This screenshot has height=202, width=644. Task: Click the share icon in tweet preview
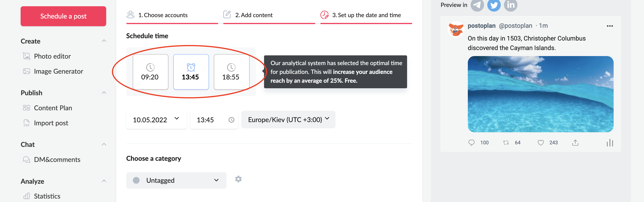point(575,142)
